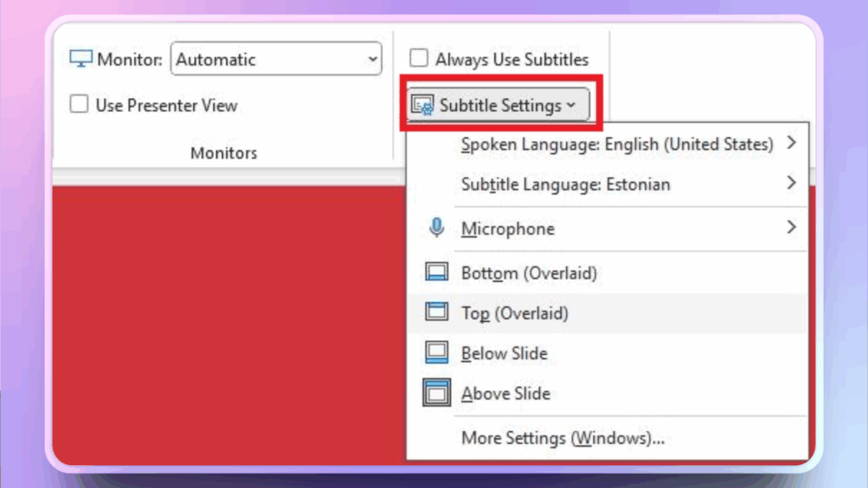Expand Spoken Language submenu arrow
The height and width of the screenshot is (488, 868).
(x=791, y=143)
